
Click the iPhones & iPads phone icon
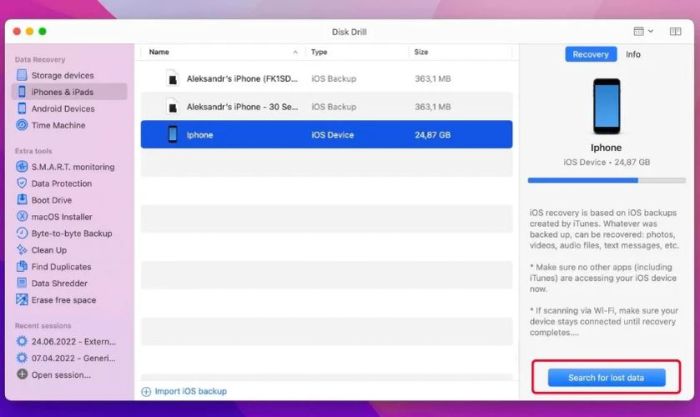(22, 92)
